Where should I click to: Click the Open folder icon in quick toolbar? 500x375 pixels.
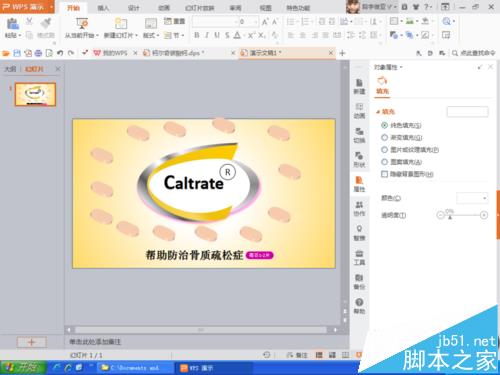pyautogui.click(x=6, y=53)
